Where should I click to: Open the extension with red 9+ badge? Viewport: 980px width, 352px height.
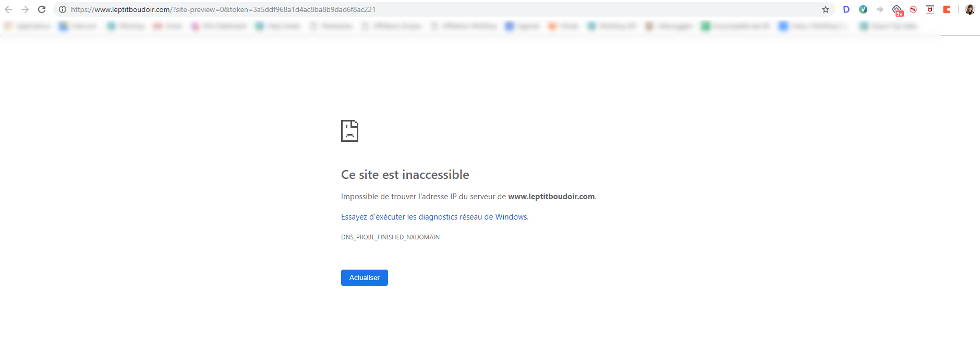(897, 9)
